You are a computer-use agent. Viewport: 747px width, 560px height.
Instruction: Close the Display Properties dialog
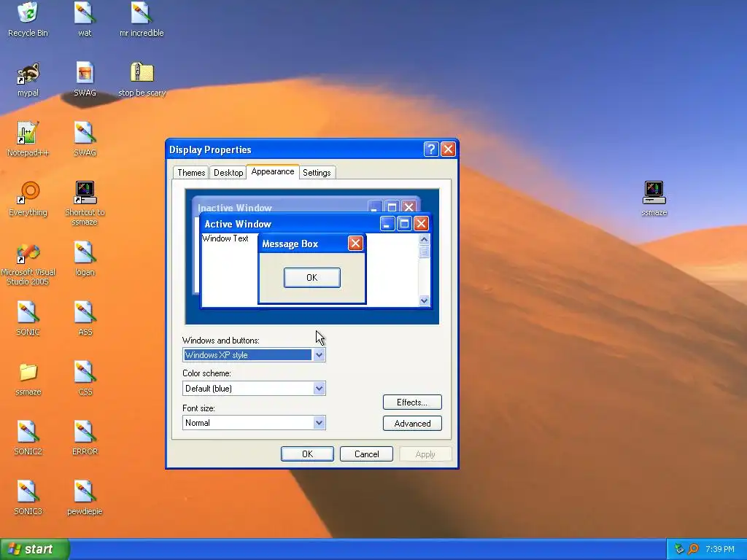(448, 149)
